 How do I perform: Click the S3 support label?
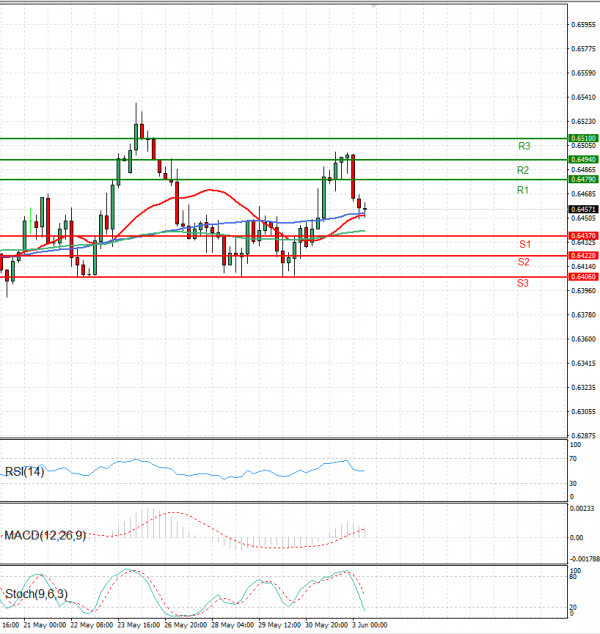pos(523,283)
